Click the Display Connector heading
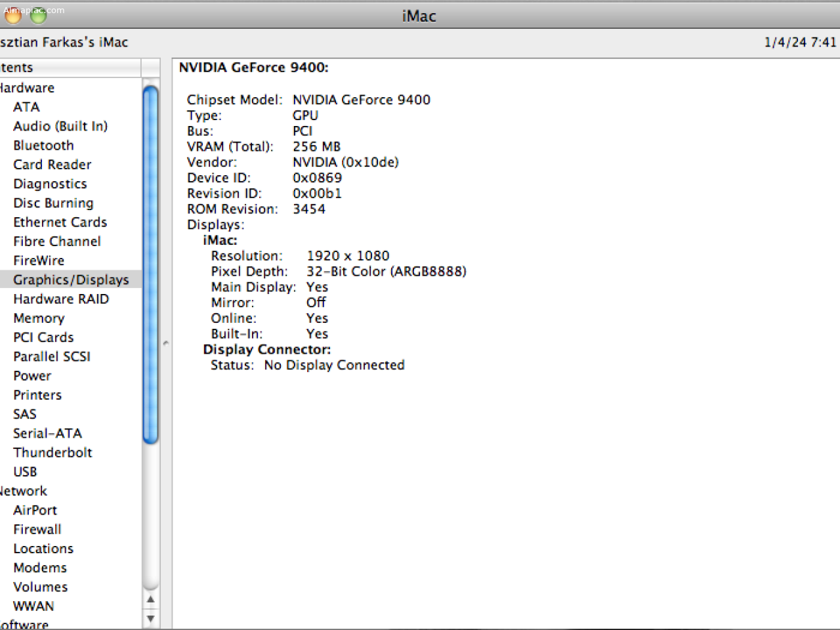Screen dimensions: 840x630 266,350
